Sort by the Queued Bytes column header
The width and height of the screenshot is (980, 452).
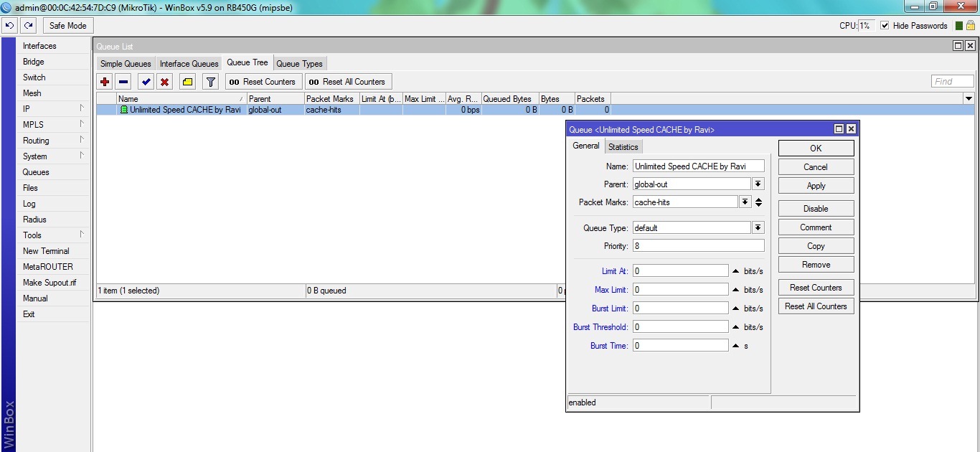509,99
